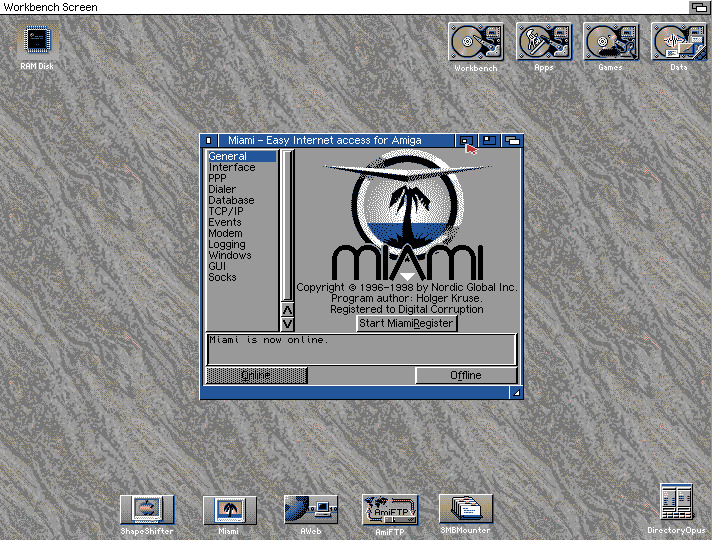Select PPP in the Miami list
The width and height of the screenshot is (712, 540).
[x=242, y=178]
